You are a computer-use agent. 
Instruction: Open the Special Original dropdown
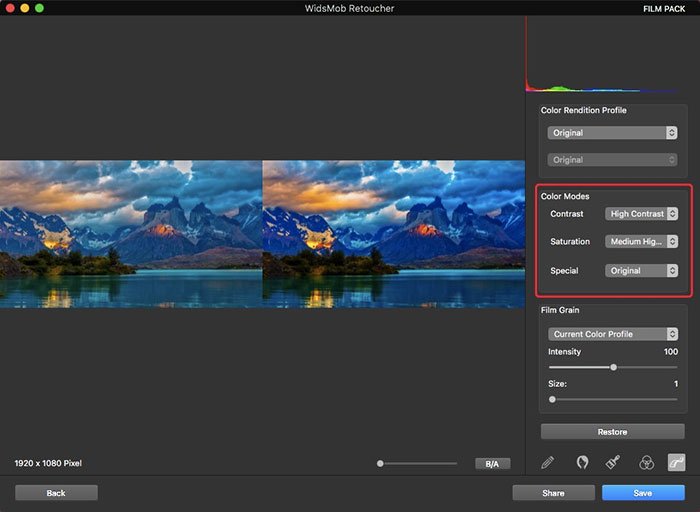[642, 271]
